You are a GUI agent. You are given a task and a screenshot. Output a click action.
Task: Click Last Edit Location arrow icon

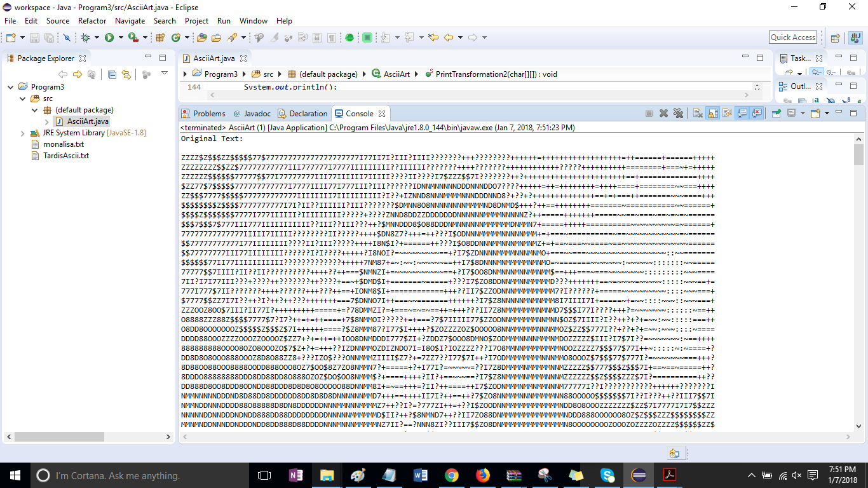tap(433, 37)
